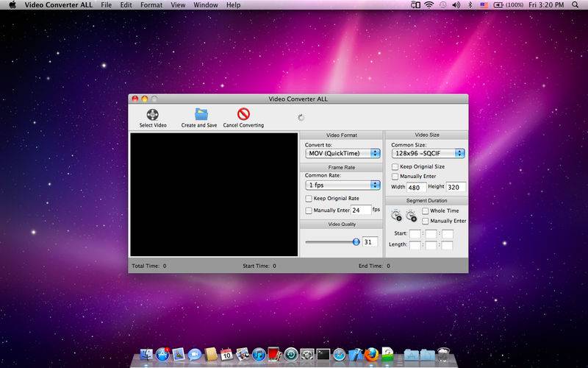Viewport: 588px width, 368px height.
Task: Check Manually Enter under Segment Duration
Action: coord(426,222)
